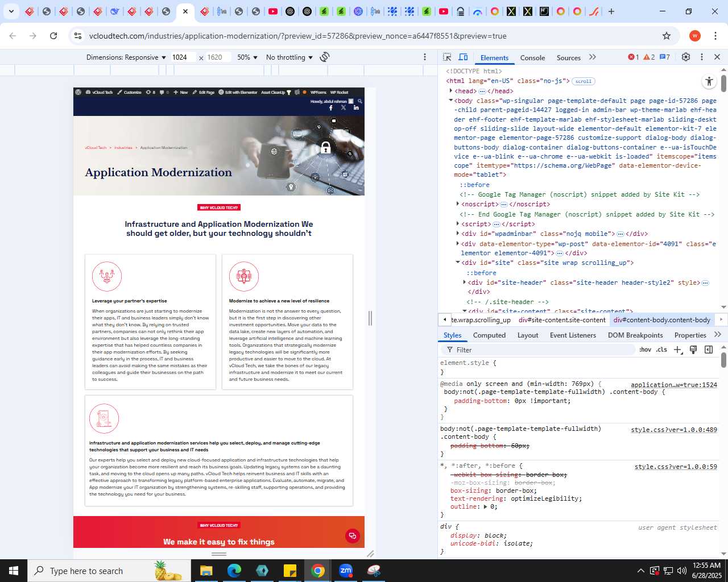
Task: Open device toolbar more options menu
Action: point(425,57)
